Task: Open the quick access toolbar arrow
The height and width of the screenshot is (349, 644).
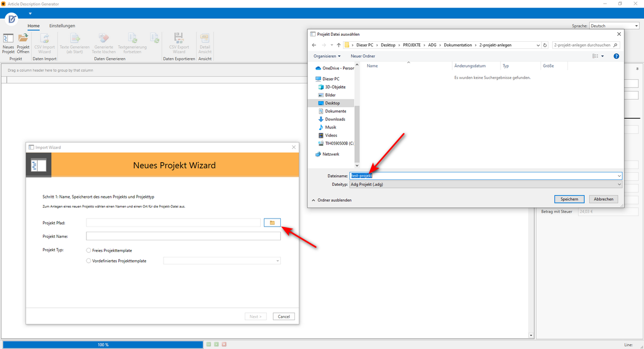Action: 30,14
